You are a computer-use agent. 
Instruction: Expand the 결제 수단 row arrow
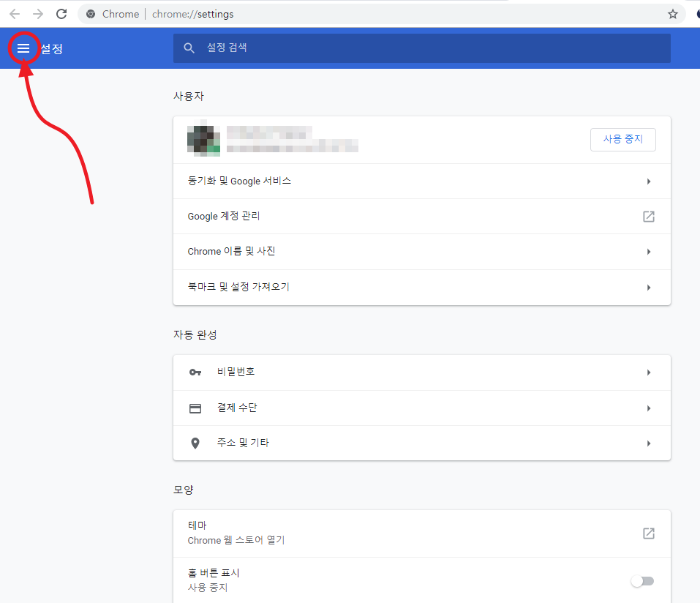click(x=649, y=408)
